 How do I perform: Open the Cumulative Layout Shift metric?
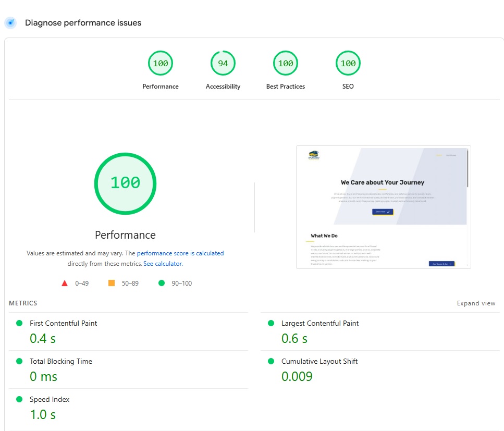pos(319,361)
